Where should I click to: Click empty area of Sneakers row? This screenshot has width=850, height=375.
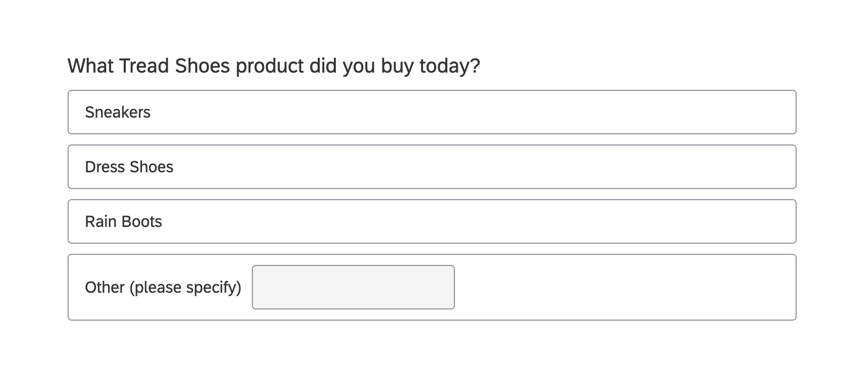coord(472,112)
